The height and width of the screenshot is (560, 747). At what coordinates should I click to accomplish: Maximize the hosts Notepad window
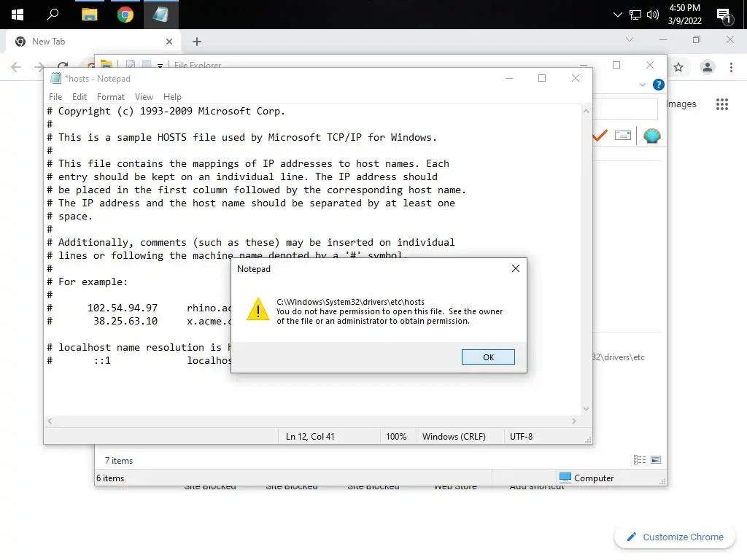tap(542, 78)
